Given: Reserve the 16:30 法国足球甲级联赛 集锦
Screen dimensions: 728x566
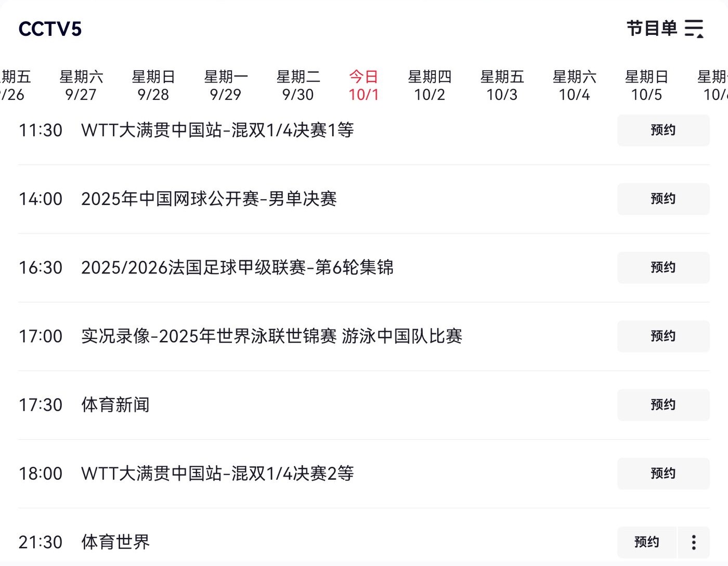Looking at the screenshot, I should (x=663, y=268).
